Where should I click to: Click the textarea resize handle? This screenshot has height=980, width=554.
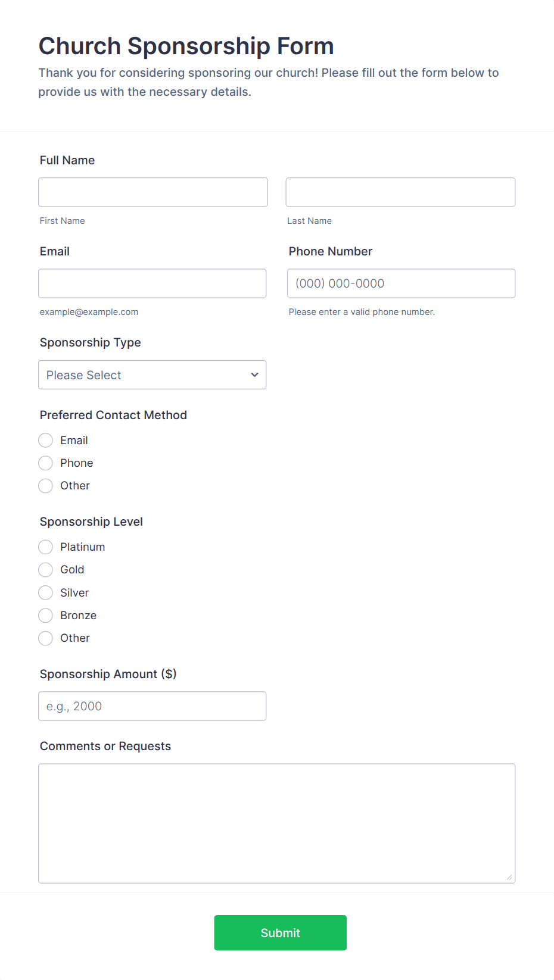[511, 878]
